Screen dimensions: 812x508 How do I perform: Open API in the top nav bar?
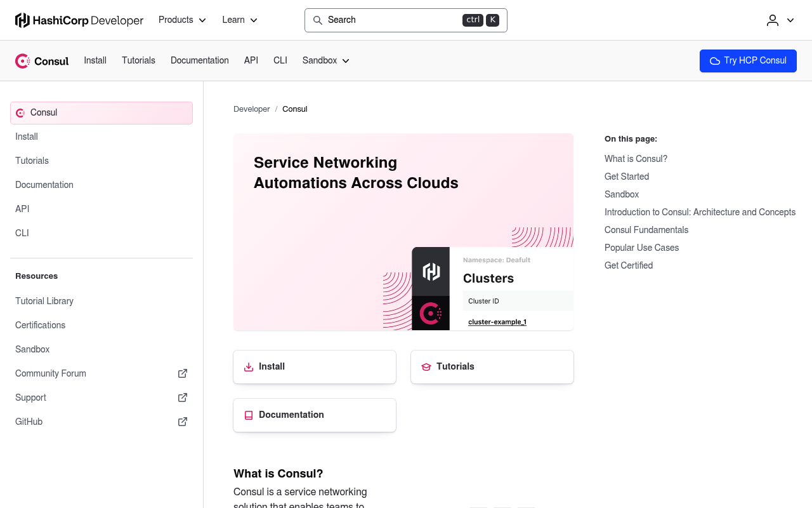pyautogui.click(x=251, y=61)
